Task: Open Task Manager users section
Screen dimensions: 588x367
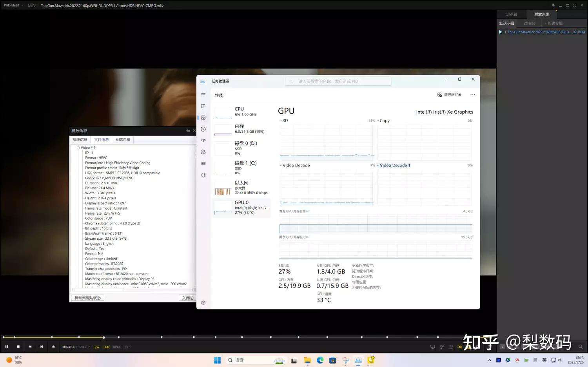Action: coord(203,152)
